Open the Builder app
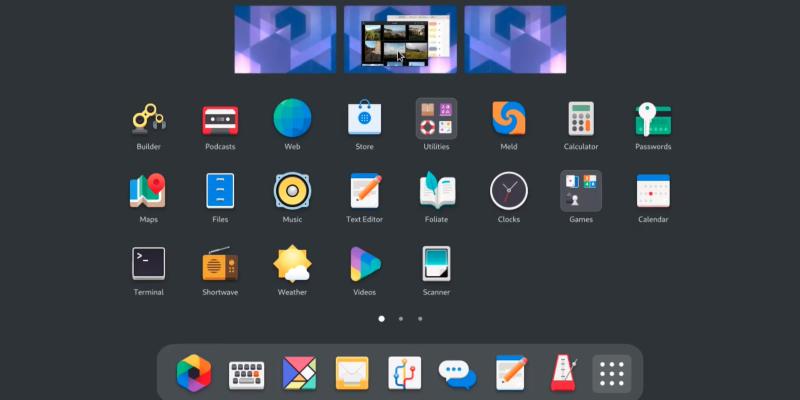Viewport: 800px width, 400px height. click(x=148, y=120)
